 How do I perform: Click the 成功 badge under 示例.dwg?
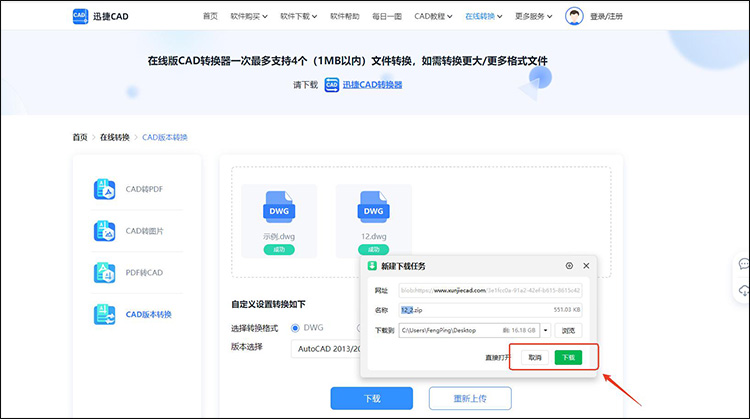pos(279,250)
